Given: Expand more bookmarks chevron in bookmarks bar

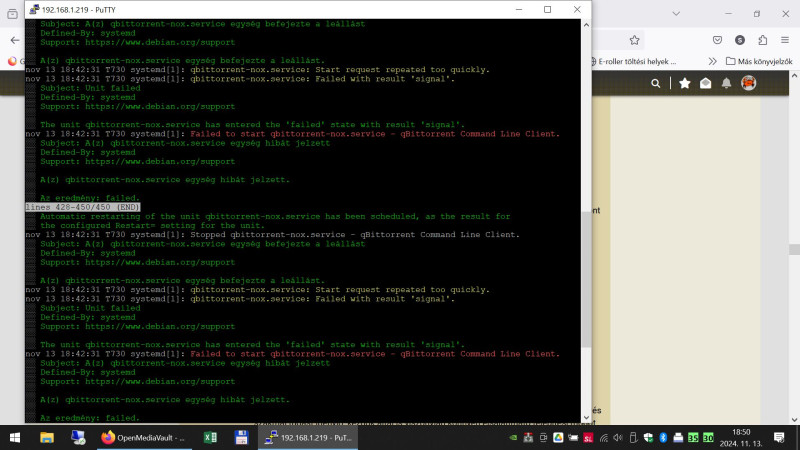Looking at the screenshot, I should click(712, 61).
